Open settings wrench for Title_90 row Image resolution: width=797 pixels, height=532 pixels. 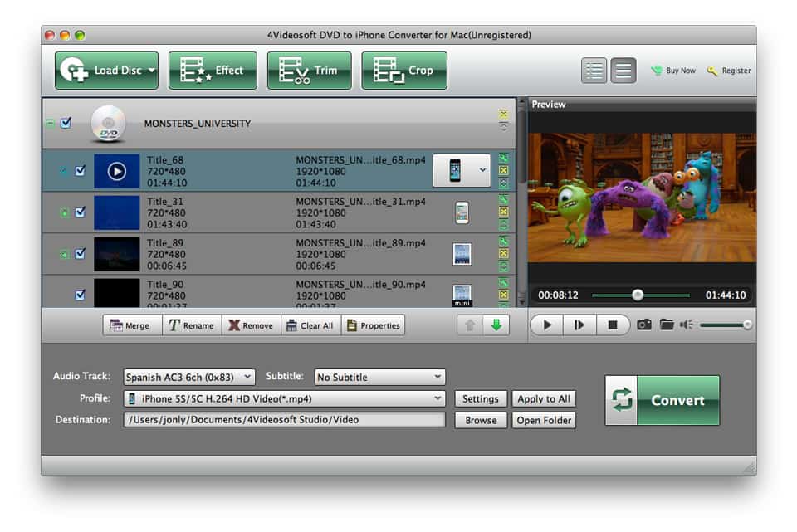[503, 282]
